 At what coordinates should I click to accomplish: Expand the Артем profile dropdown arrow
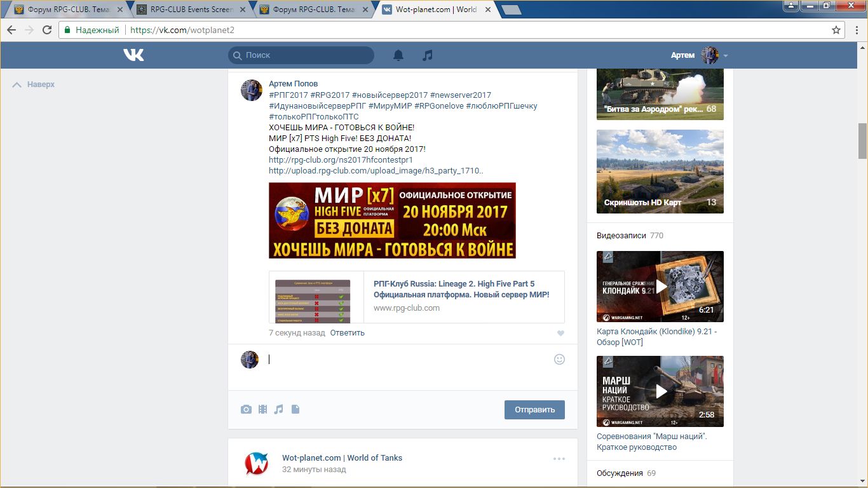(726, 56)
